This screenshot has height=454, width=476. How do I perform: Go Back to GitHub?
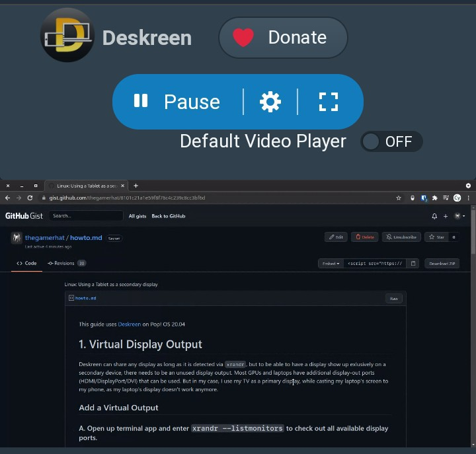(x=169, y=216)
